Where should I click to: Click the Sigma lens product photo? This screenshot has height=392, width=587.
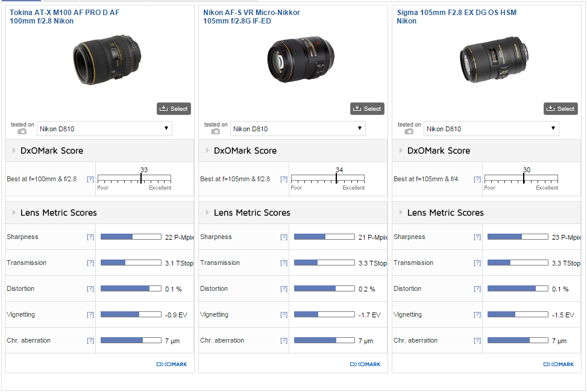coord(494,59)
